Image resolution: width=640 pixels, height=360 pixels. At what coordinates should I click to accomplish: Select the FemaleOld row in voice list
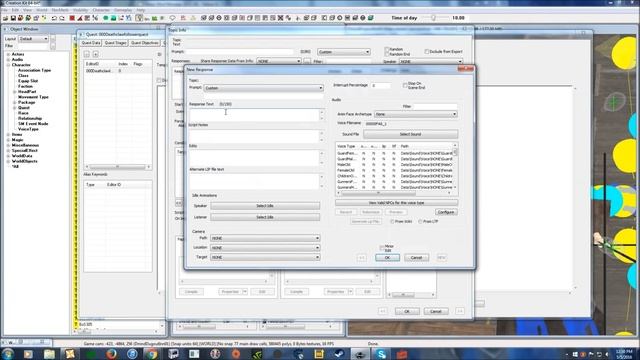click(x=394, y=170)
